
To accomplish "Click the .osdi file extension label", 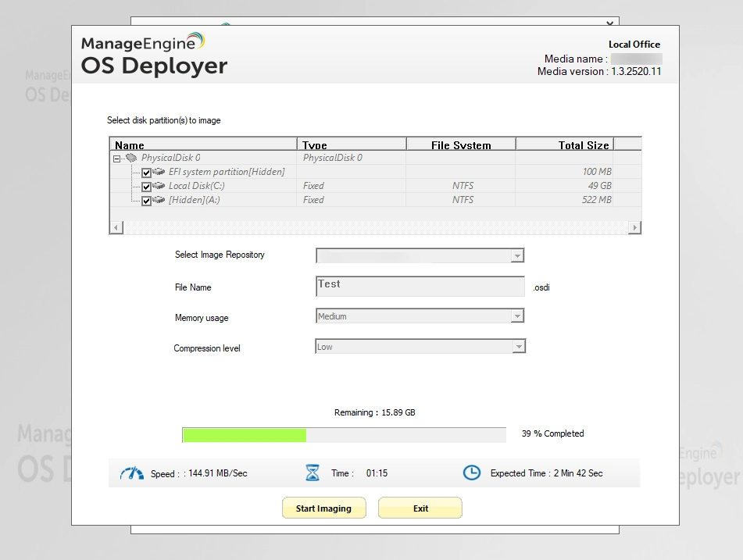I will point(541,287).
